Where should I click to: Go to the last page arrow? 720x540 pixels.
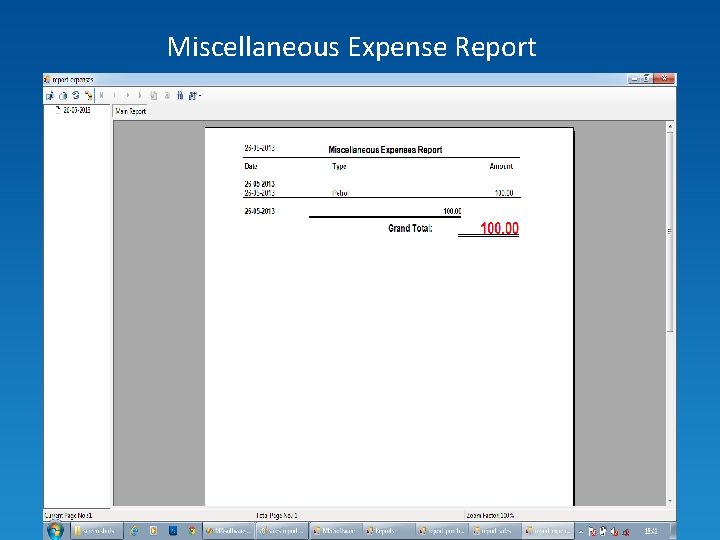coord(140,96)
